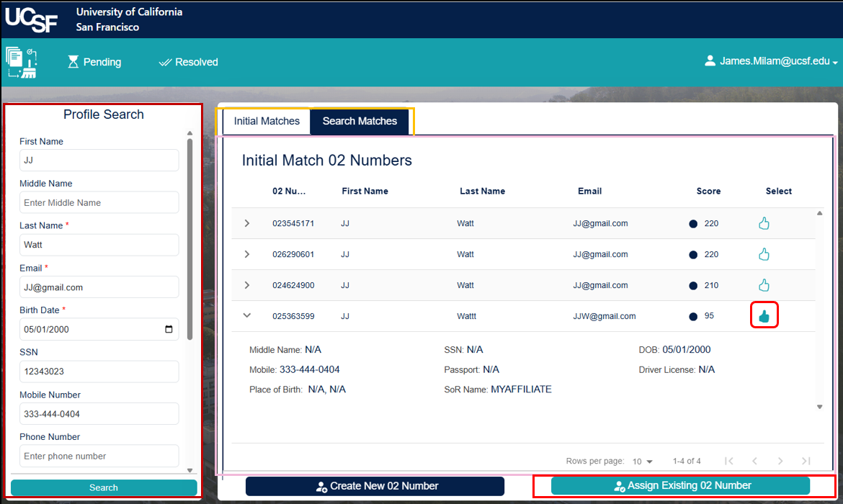The height and width of the screenshot is (504, 843).
Task: Open Rows per page dropdown
Action: click(642, 462)
